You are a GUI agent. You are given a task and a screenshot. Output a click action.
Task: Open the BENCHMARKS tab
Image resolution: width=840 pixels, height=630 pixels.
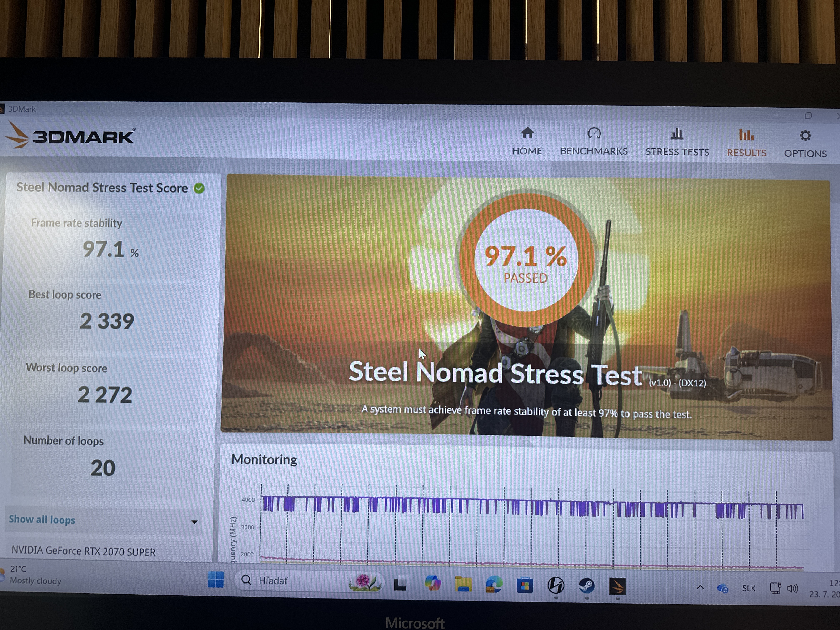tap(594, 142)
